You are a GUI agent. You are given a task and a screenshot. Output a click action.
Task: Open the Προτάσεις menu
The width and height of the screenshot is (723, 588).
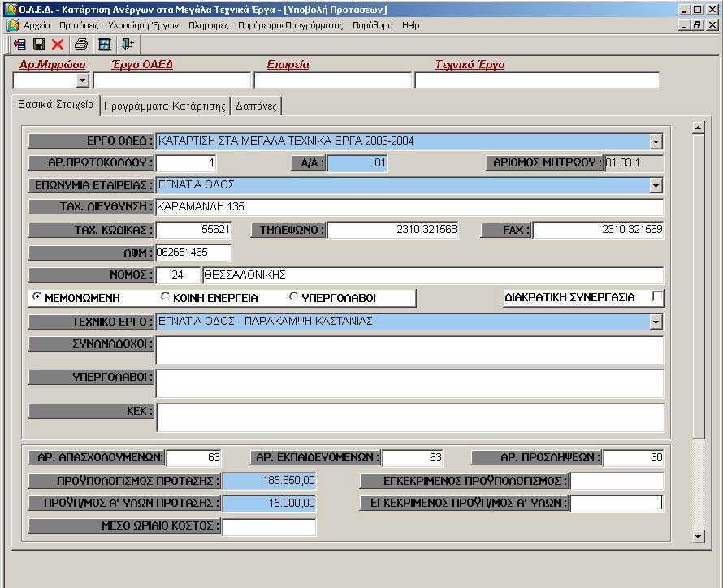[x=79, y=25]
